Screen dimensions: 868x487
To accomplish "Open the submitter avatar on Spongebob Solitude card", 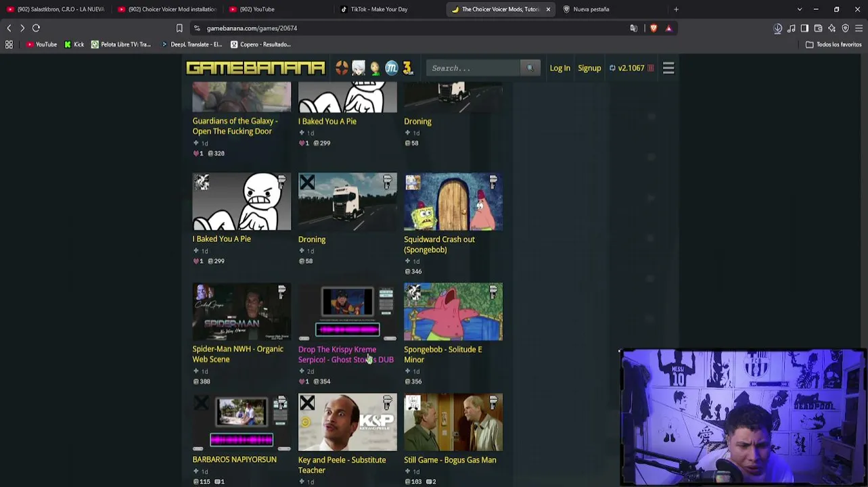I will (x=413, y=292).
